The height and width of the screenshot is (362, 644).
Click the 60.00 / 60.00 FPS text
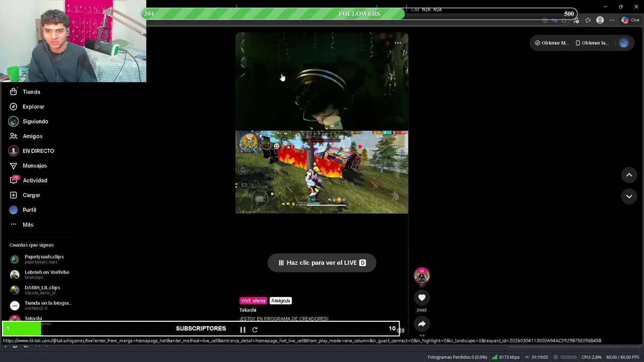coord(623,357)
